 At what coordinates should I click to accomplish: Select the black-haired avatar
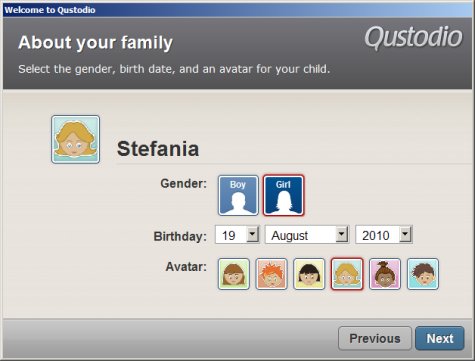[x=309, y=274]
